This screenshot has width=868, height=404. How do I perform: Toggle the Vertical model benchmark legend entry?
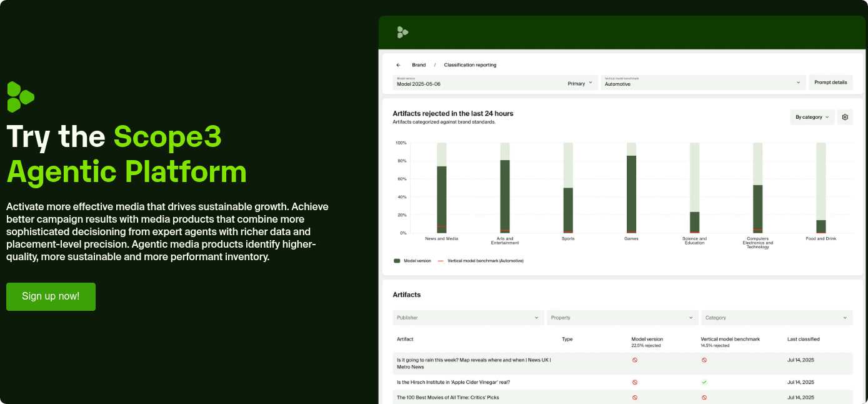point(481,261)
